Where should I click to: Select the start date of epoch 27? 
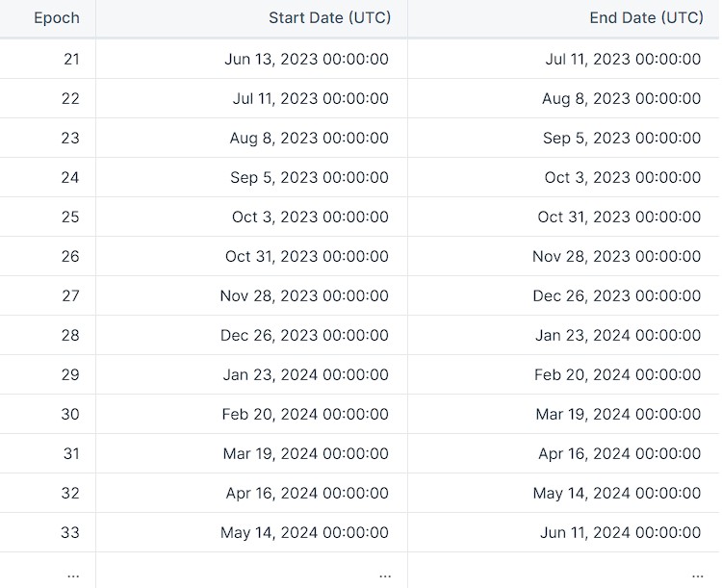pyautogui.click(x=304, y=295)
